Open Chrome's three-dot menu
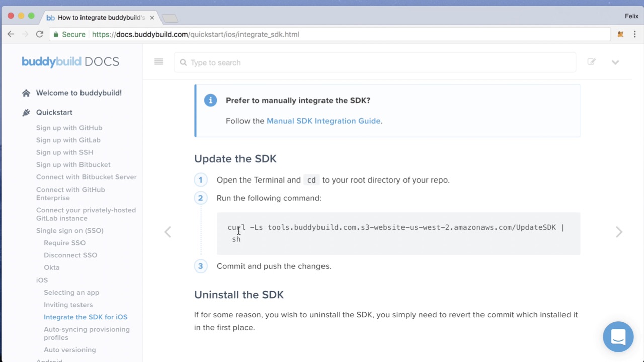The image size is (644, 362). pyautogui.click(x=635, y=34)
